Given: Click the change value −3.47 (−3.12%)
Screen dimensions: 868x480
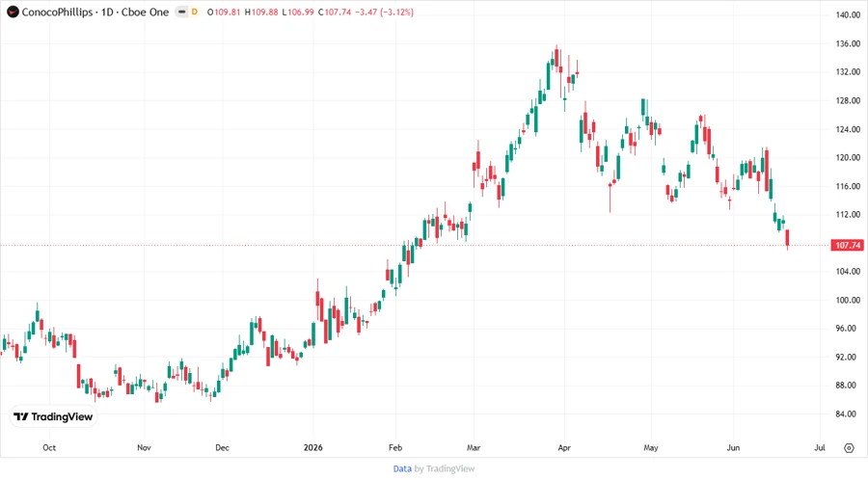Looking at the screenshot, I should (x=384, y=13).
